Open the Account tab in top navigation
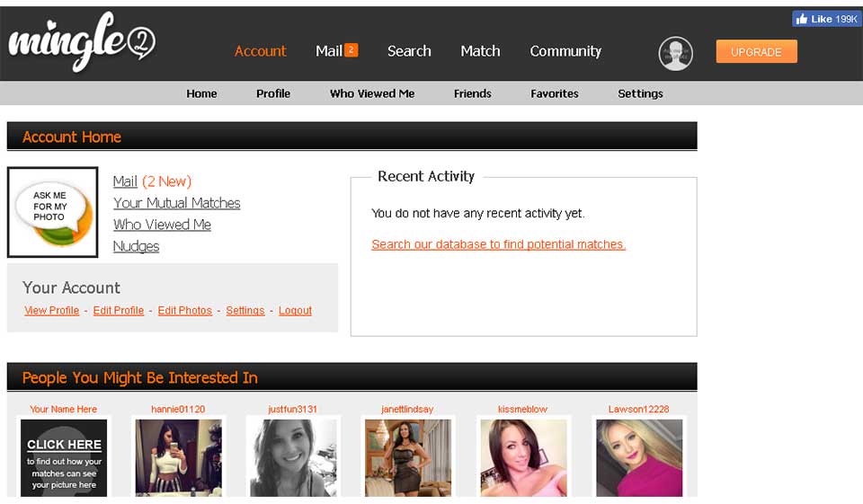Screen dimensions: 863x504 (x=260, y=51)
